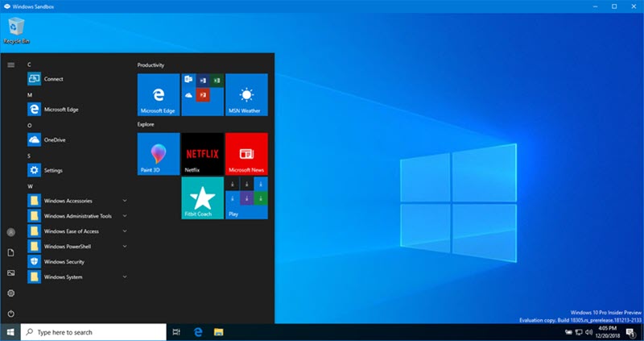Click the Productivity group heading
This screenshot has width=644, height=341.
[x=151, y=65]
